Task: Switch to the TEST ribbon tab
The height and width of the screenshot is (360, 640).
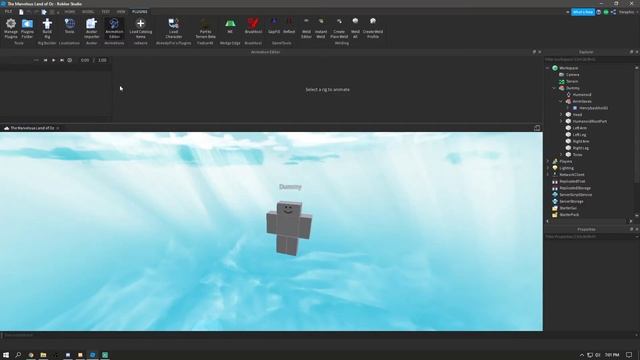Action: pyautogui.click(x=106, y=12)
